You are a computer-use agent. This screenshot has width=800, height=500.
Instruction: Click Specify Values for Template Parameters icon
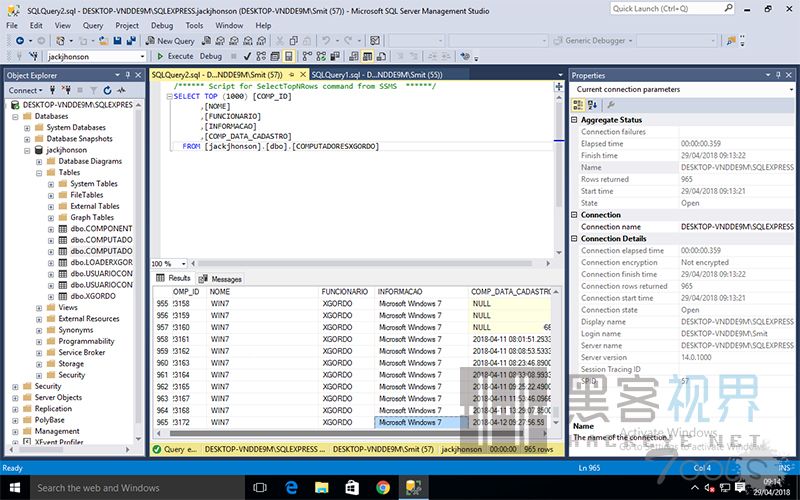(464, 56)
